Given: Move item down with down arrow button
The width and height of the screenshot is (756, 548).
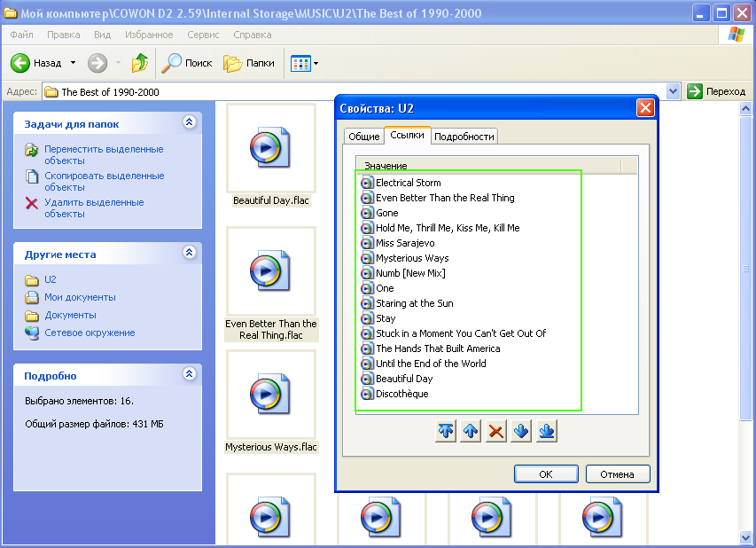Looking at the screenshot, I should pos(521,431).
